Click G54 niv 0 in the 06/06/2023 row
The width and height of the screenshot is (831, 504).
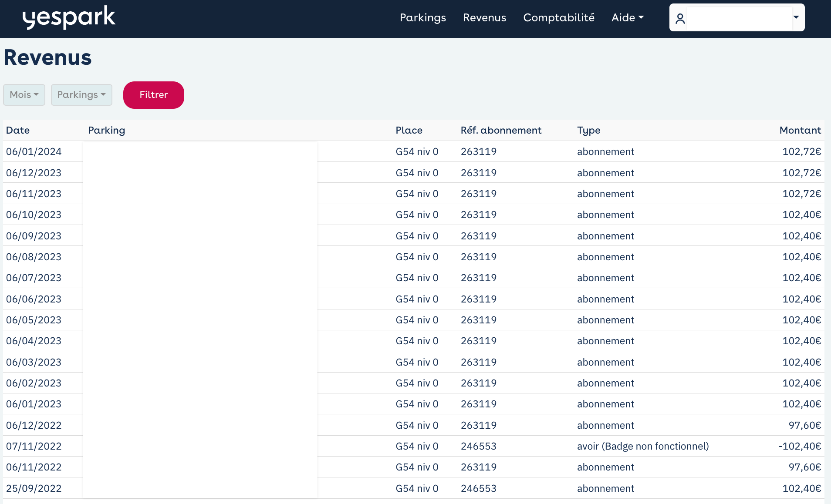417,299
